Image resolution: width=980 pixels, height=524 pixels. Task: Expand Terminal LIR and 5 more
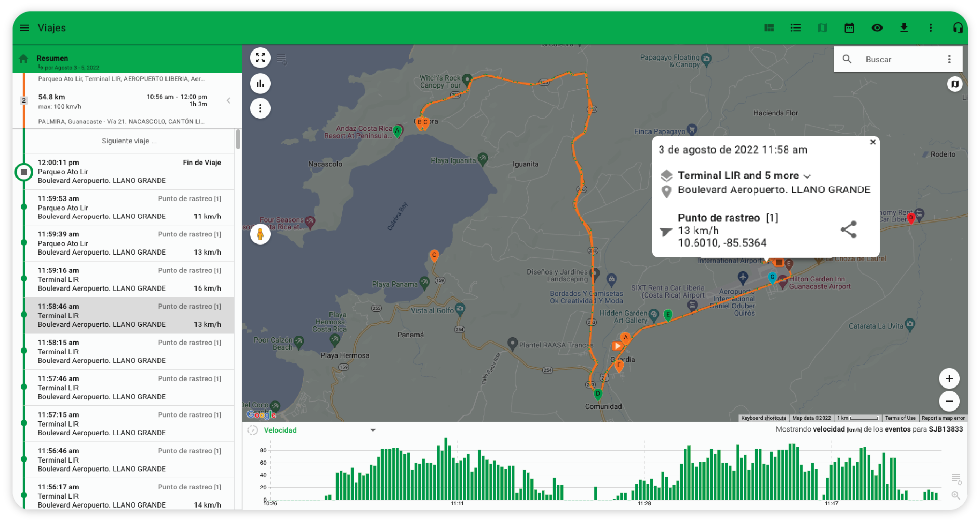807,176
